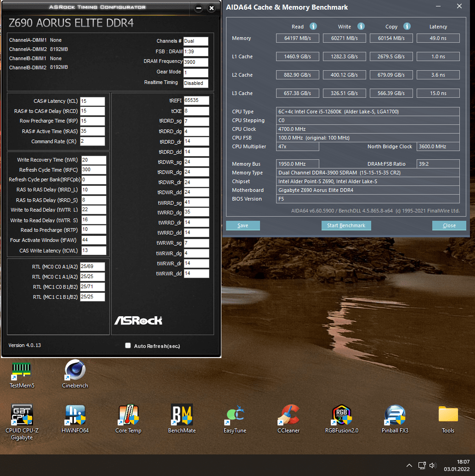Click Start Benchmark button
Screen dimensions: 475x476
pos(346,225)
